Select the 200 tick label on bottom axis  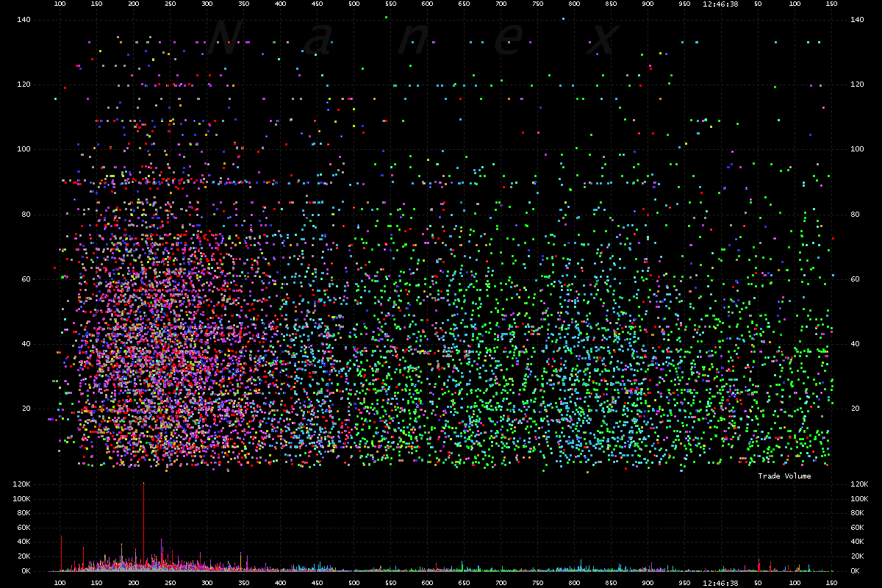[133, 583]
